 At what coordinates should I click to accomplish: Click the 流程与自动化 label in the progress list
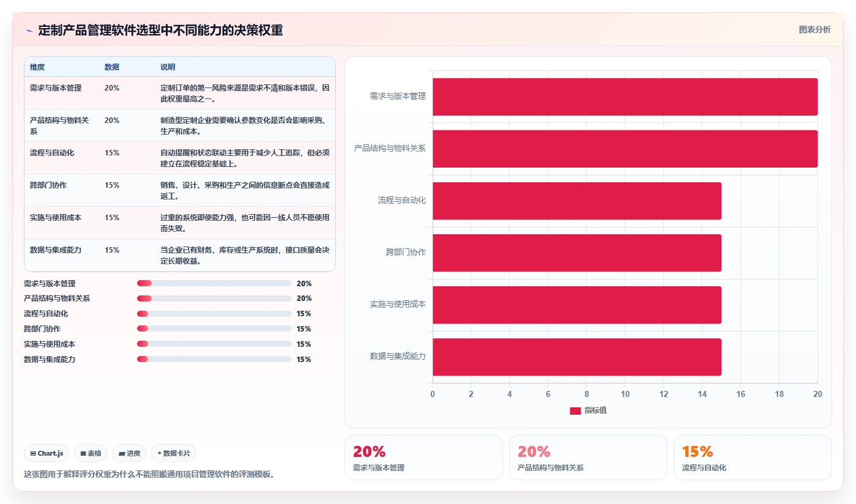tap(46, 314)
